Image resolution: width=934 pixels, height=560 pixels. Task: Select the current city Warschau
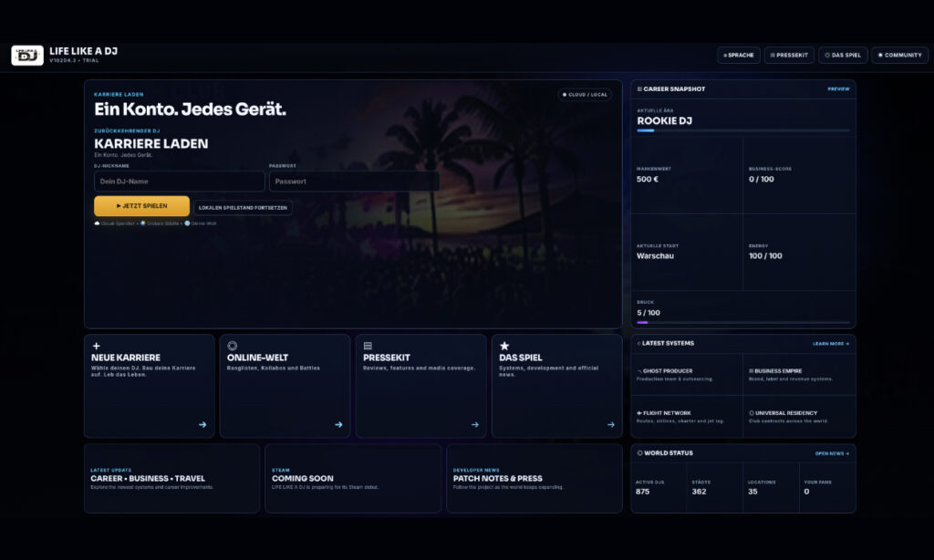click(x=655, y=255)
